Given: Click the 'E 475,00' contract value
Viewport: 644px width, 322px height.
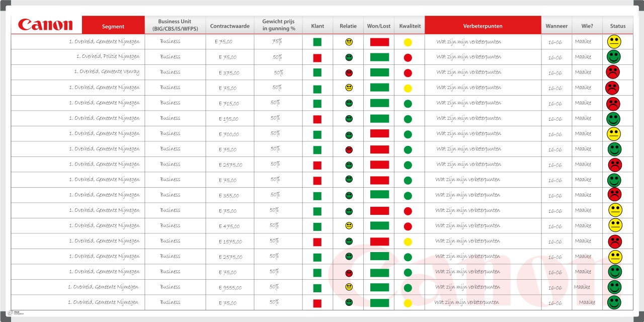Looking at the screenshot, I should click(229, 226).
